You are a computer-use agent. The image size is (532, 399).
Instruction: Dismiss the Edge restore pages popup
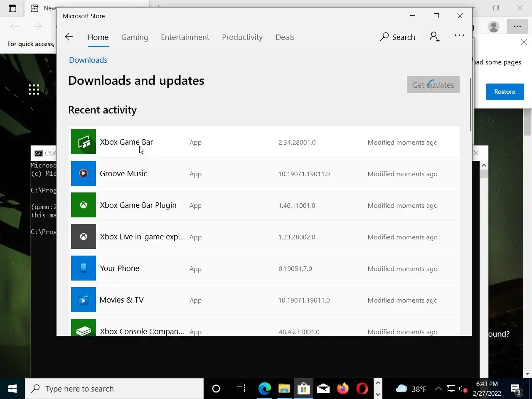[524, 42]
